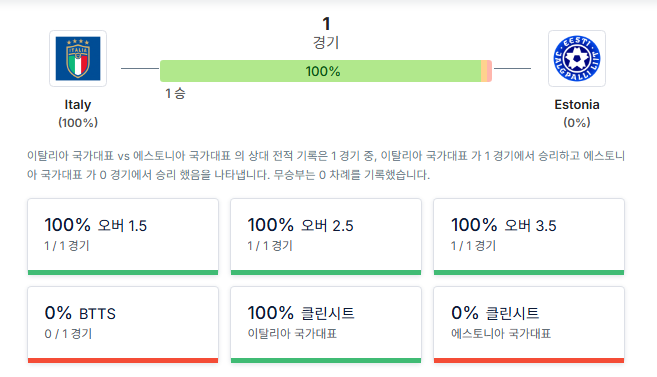The width and height of the screenshot is (657, 377).
Task: Click the head-to-head summary paragraph
Action: [x=326, y=165]
